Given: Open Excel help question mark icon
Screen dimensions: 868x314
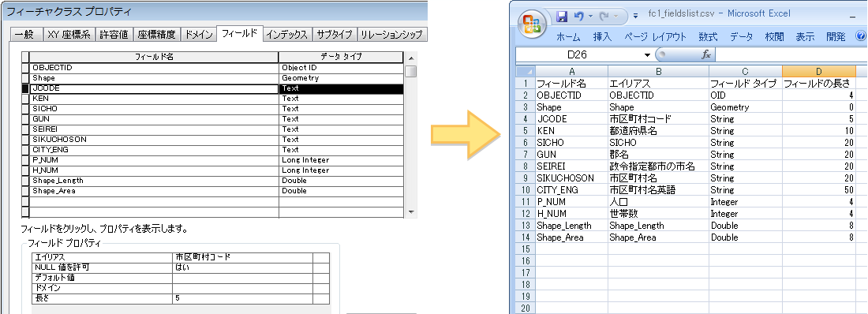Looking at the screenshot, I should coord(861,36).
